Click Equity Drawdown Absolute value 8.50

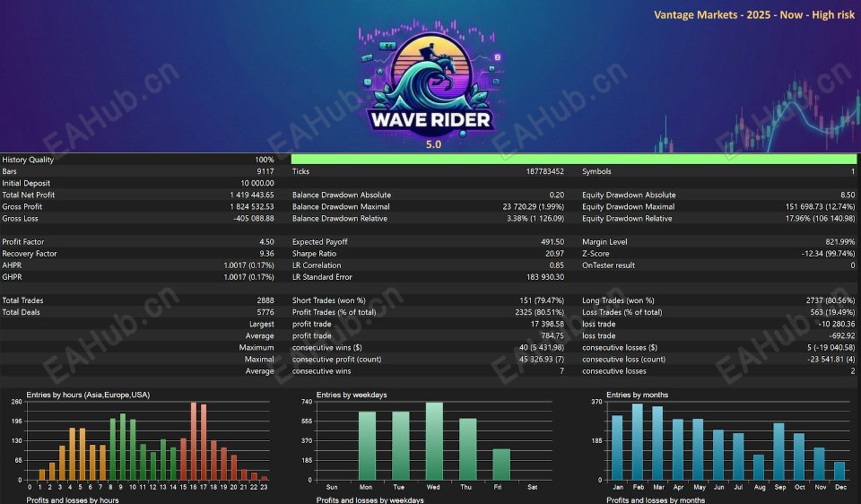point(848,195)
